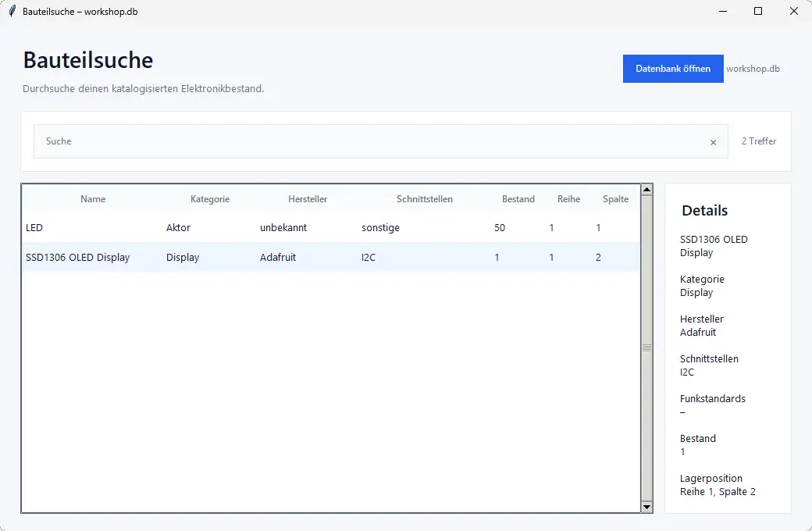Click the Display category cell in table
This screenshot has height=531, width=812.
coord(183,258)
